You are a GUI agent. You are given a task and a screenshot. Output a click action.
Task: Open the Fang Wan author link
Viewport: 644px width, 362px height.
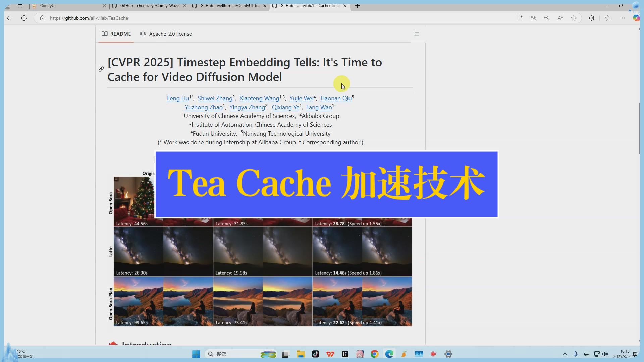coord(319,107)
